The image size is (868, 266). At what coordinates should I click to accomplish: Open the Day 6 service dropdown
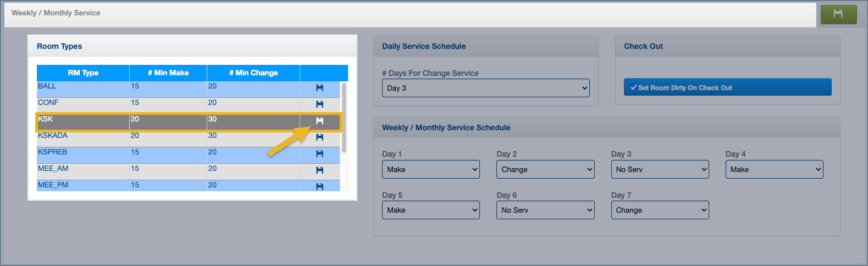(x=545, y=210)
